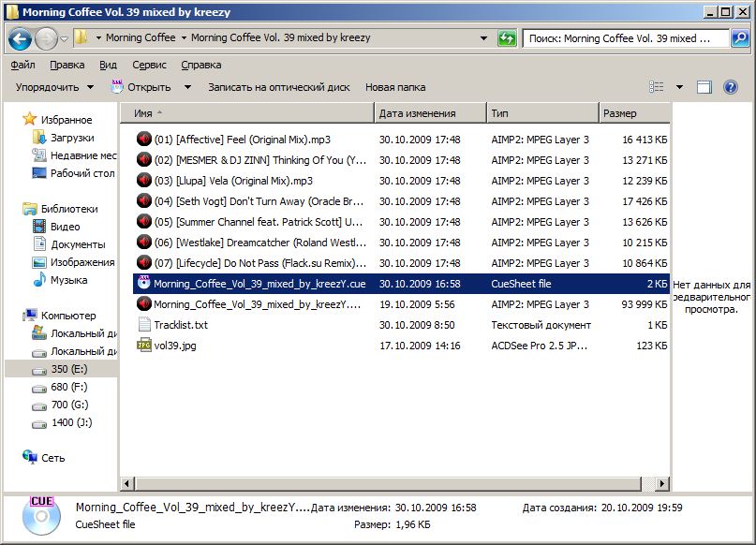Open recent pages dropdown beside Forward arrow
Viewport: 756px width, 545px height.
(64, 38)
